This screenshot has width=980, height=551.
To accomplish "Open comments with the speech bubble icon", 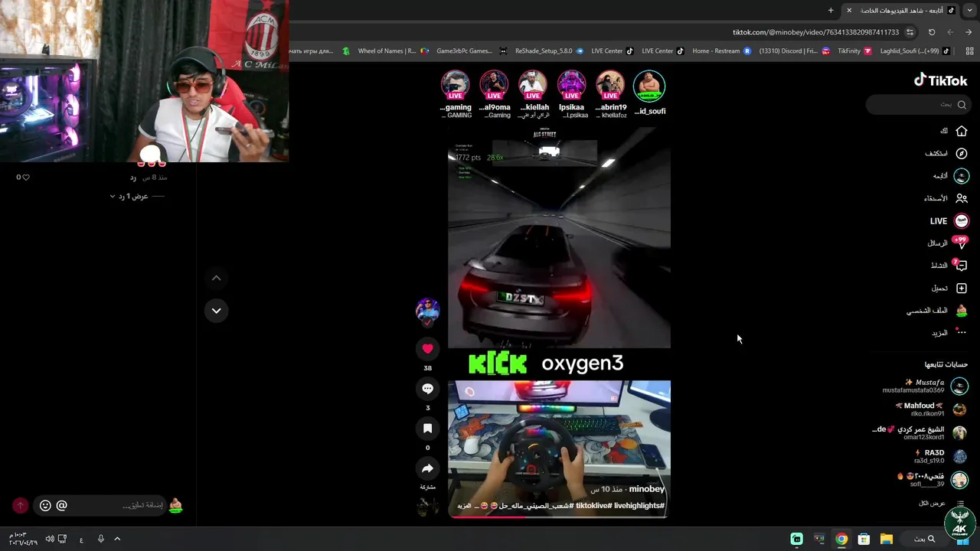I will click(x=427, y=389).
